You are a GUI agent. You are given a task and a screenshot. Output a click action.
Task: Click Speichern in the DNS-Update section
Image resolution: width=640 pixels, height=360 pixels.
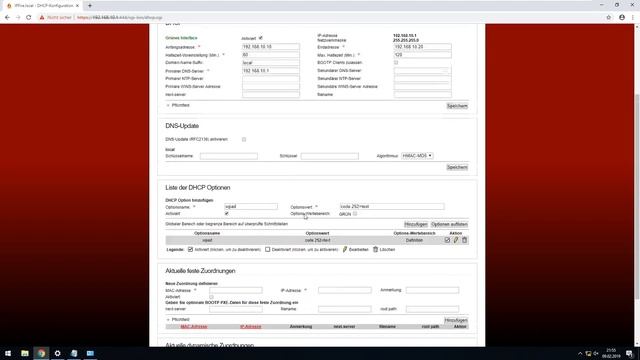tap(457, 167)
